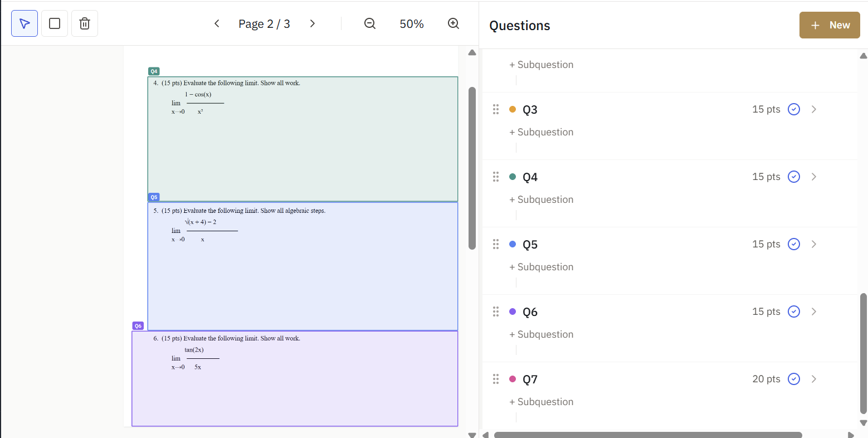Click the purple Q6 color dot
Viewport: 868px width, 438px height.
point(513,312)
